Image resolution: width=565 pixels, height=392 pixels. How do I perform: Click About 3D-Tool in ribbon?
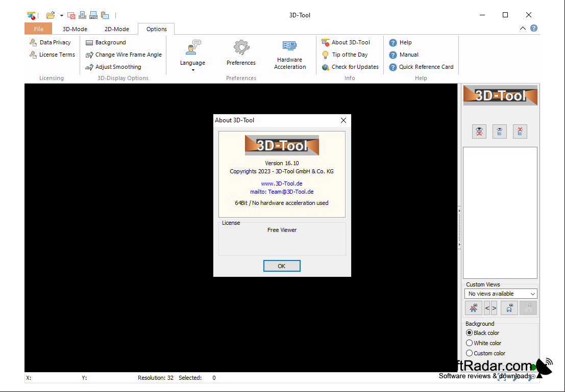click(x=346, y=42)
